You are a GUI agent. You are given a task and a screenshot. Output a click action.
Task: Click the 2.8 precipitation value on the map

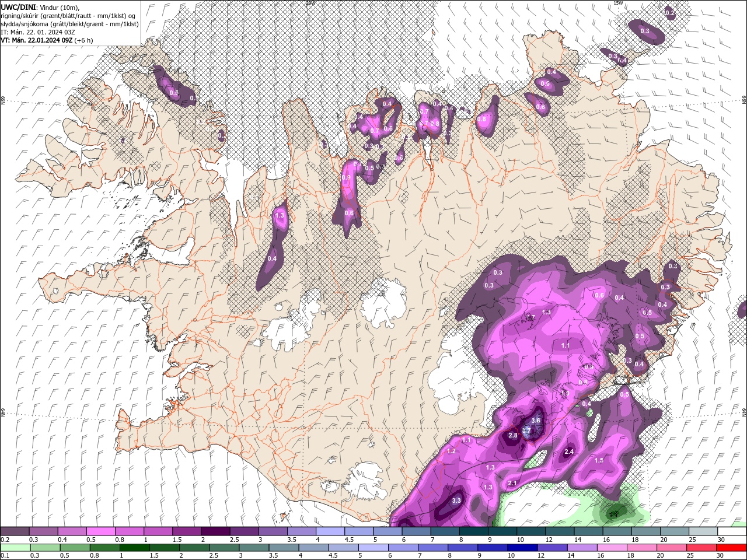513,435
